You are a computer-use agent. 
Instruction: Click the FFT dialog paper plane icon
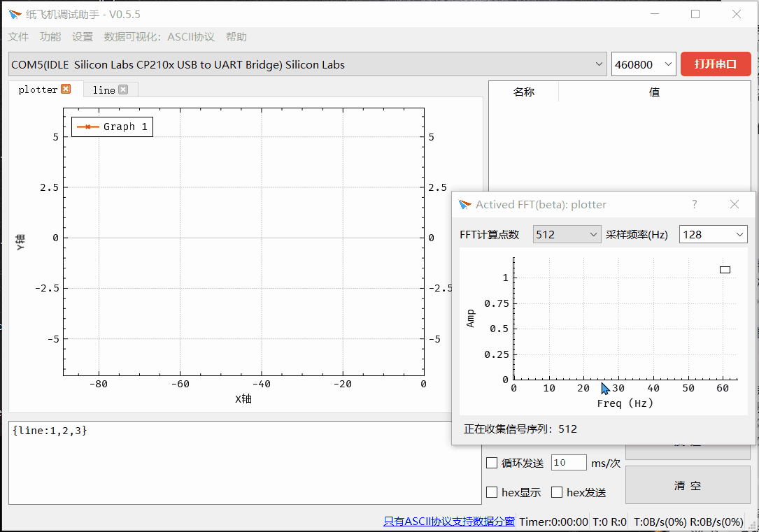(464, 205)
